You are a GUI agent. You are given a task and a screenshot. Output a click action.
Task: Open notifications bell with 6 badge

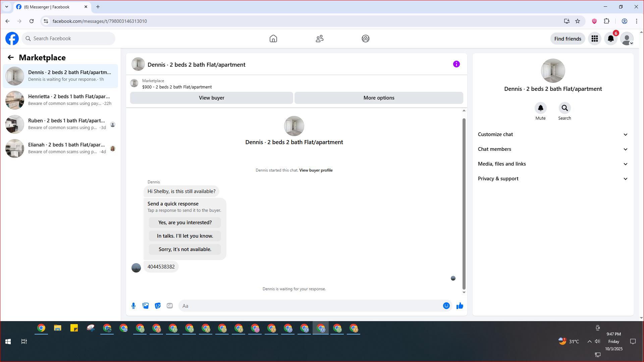(x=611, y=39)
